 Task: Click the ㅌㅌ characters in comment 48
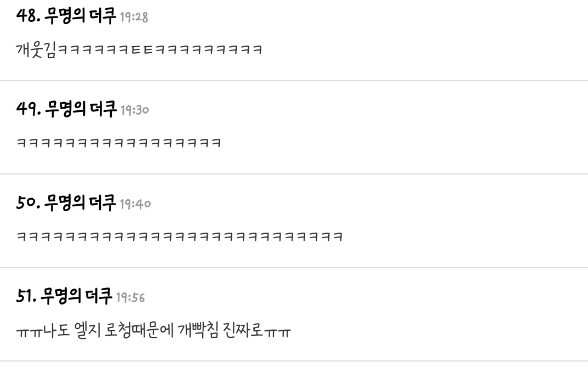pos(142,50)
